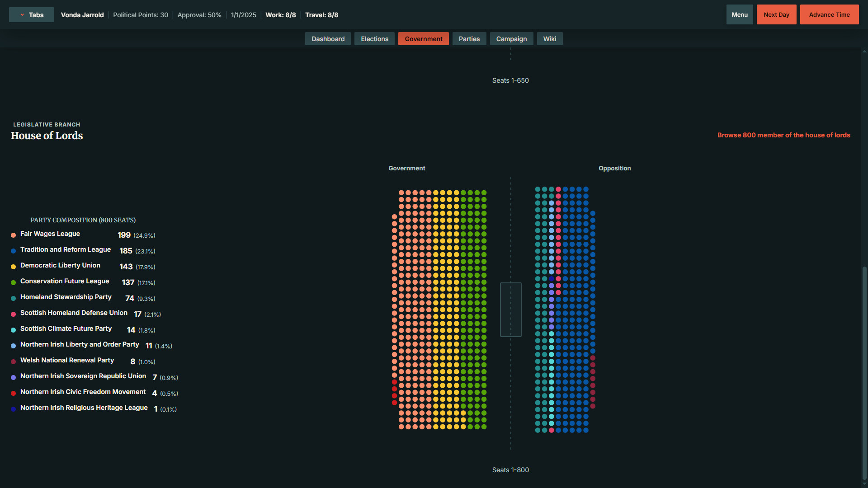Click Advance Time button
This screenshot has width=868, height=488.
point(829,15)
